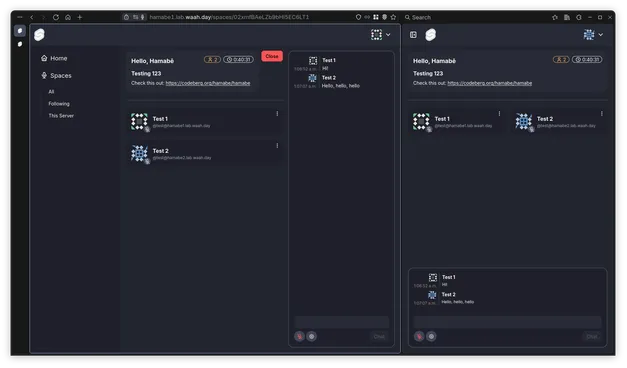
Task: Select the All spaces filter
Action: coord(51,92)
